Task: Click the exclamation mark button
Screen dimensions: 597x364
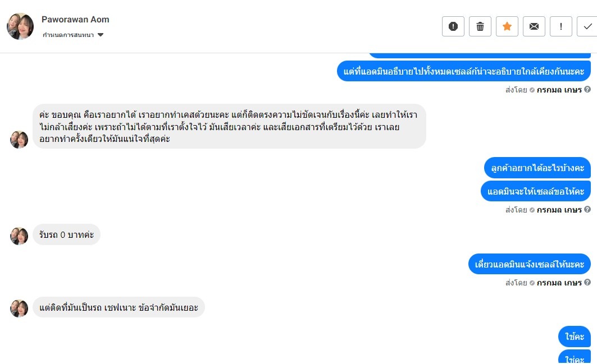Action: point(561,26)
